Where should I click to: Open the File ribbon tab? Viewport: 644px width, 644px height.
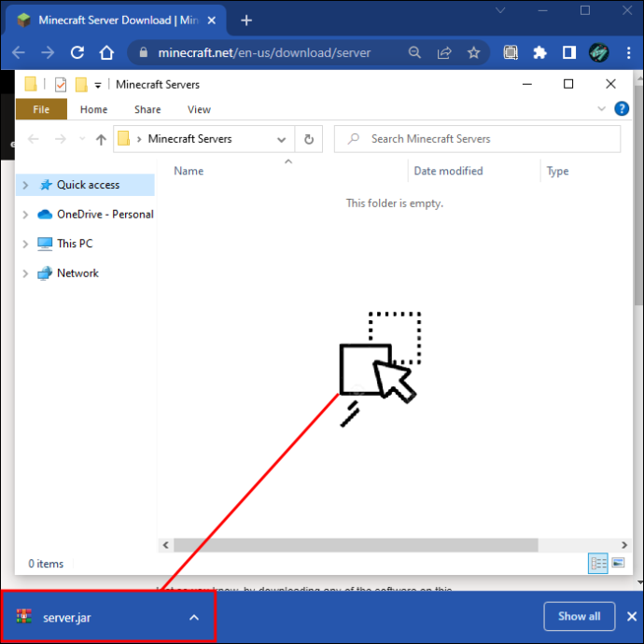click(x=41, y=109)
